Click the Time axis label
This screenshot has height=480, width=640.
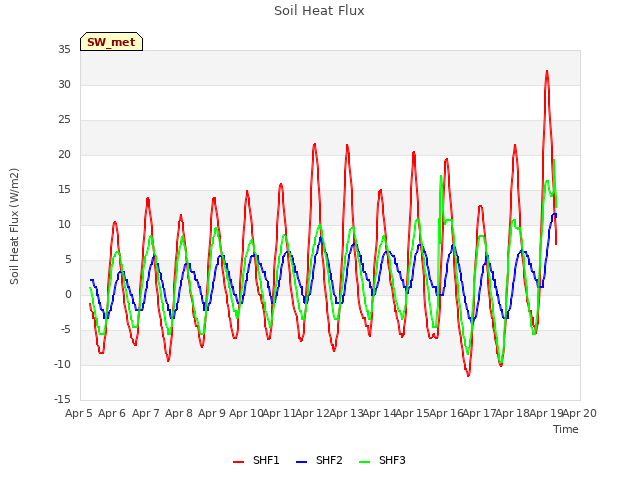click(x=566, y=429)
